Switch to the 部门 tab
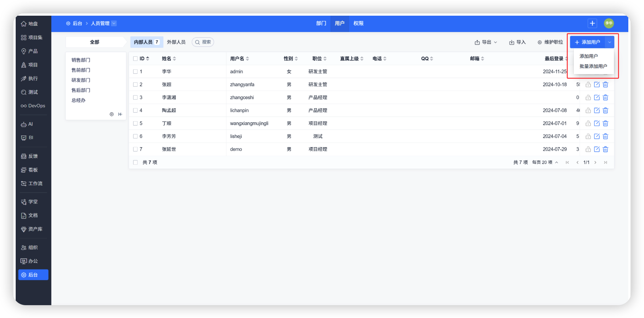 (x=321, y=23)
